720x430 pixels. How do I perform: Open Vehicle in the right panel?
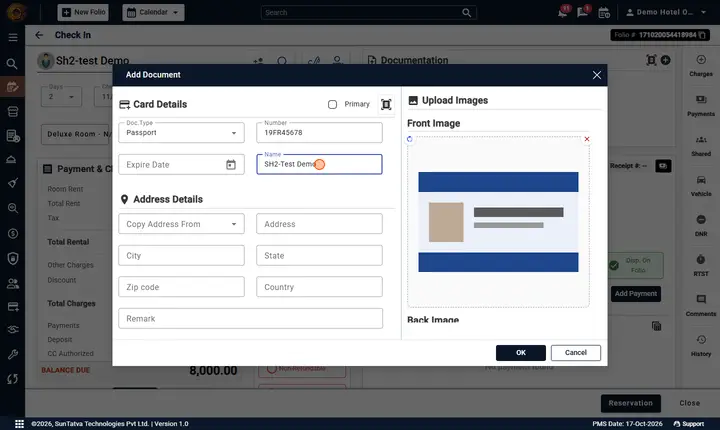pyautogui.click(x=701, y=186)
